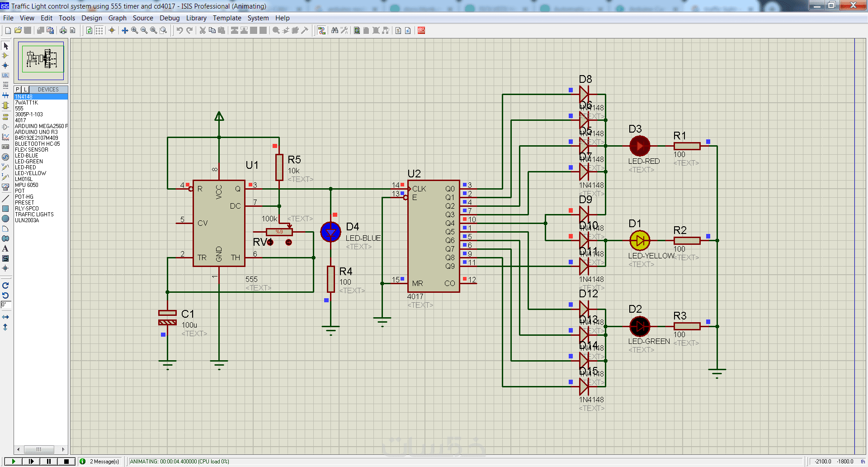868x467 pixels.
Task: Select the Virtual Instruments mode icon
Action: pyautogui.click(x=5, y=187)
